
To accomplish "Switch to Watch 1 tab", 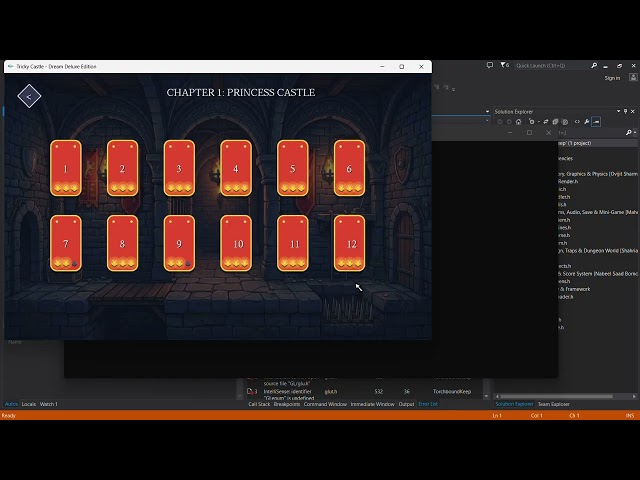I will pos(49,404).
